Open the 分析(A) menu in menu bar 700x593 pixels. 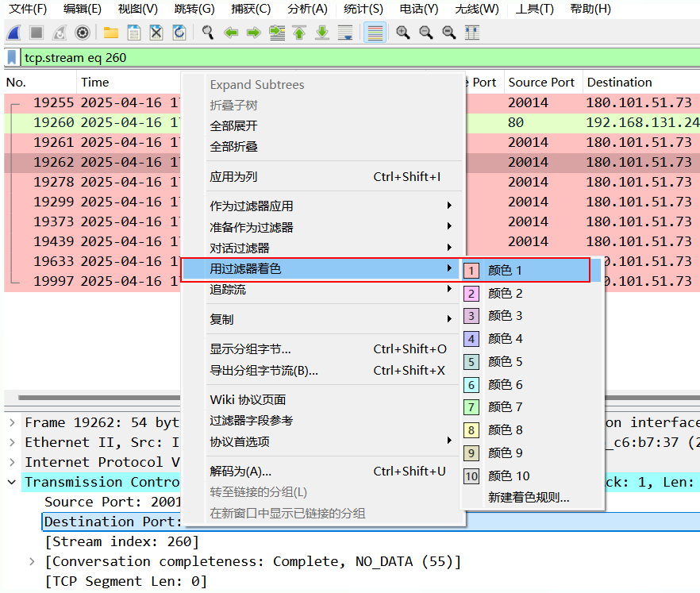(x=307, y=9)
